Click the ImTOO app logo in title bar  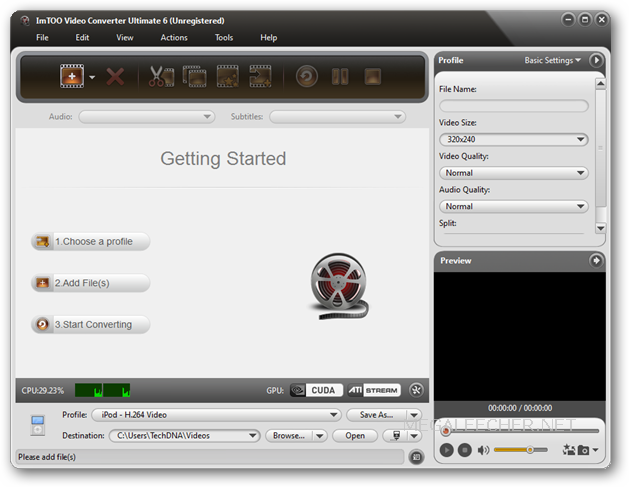pos(25,20)
